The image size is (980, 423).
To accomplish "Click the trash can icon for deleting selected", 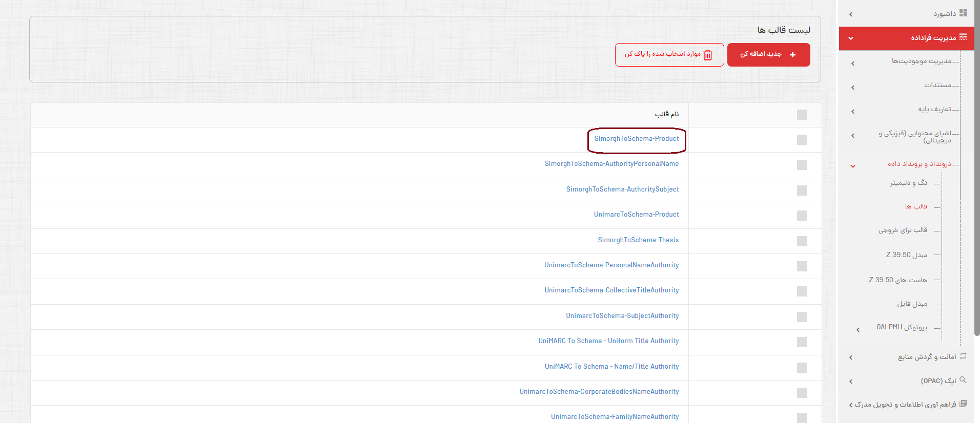I will pos(708,55).
